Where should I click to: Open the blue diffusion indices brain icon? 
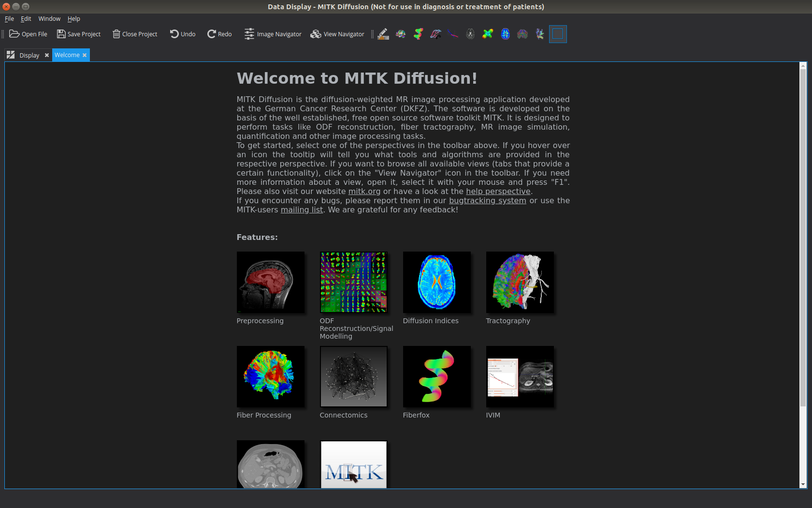coord(505,34)
